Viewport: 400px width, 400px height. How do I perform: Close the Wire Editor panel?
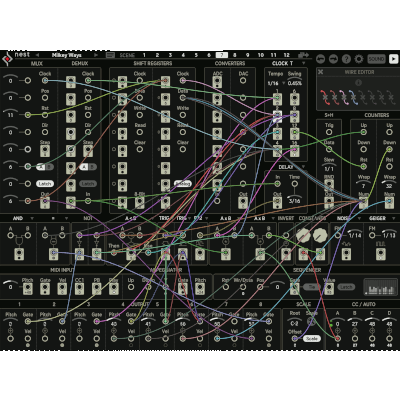pyautogui.click(x=321, y=72)
